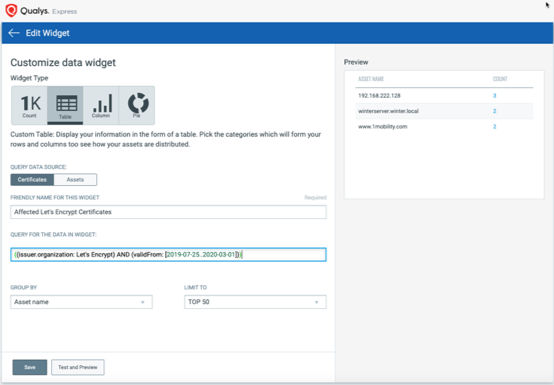
Task: Click the Preview panel label
Action: click(x=356, y=62)
